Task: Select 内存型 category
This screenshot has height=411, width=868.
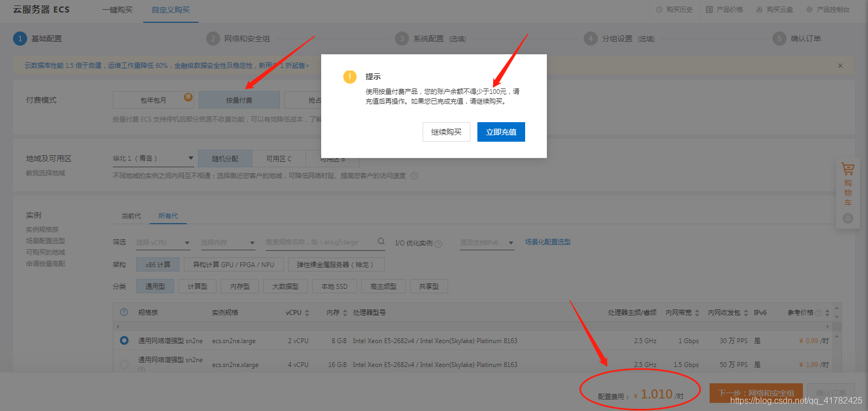Action: coord(240,287)
